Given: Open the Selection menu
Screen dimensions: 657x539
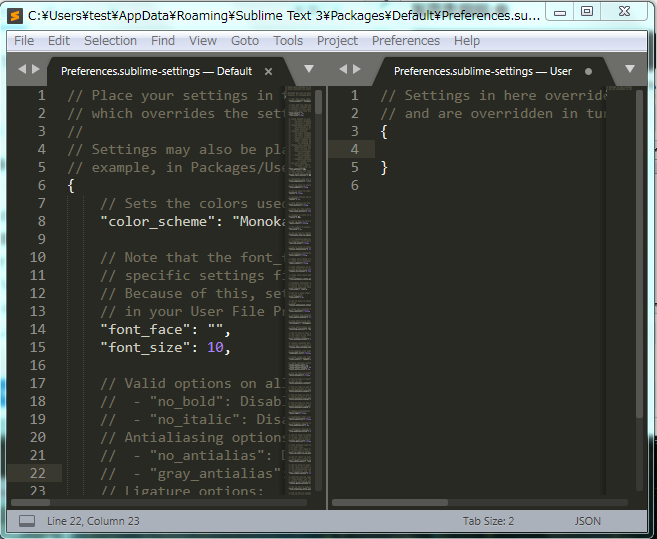Looking at the screenshot, I should (x=110, y=41).
